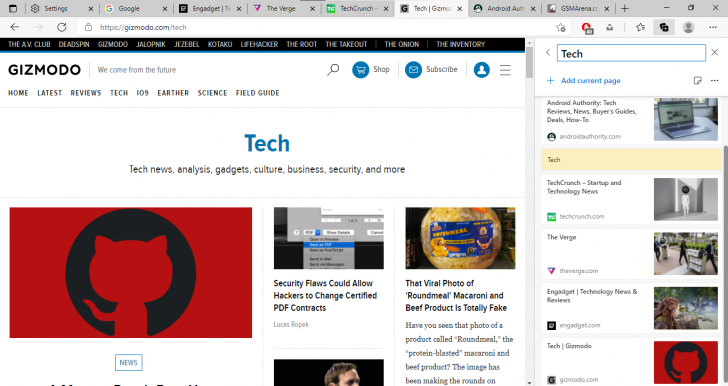The width and height of the screenshot is (728, 386).
Task: Go to THE ONION in the network bar
Action: tap(402, 45)
